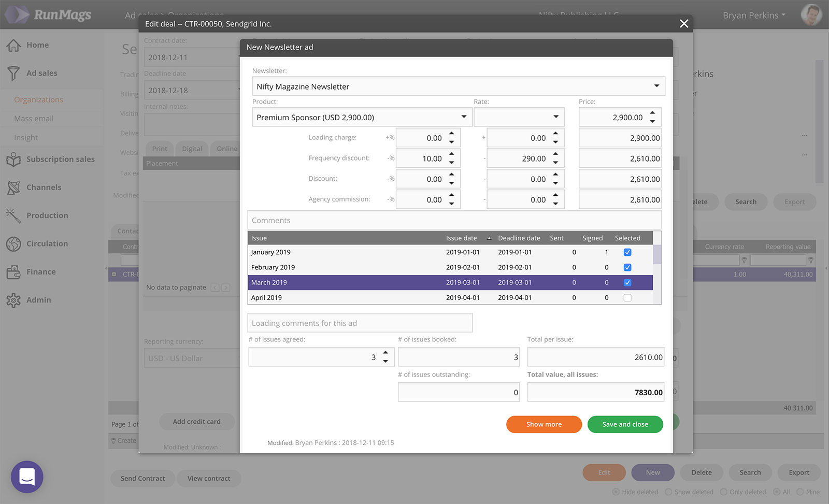Image resolution: width=829 pixels, height=504 pixels.
Task: Open the Admin gear icon
Action: 13,300
